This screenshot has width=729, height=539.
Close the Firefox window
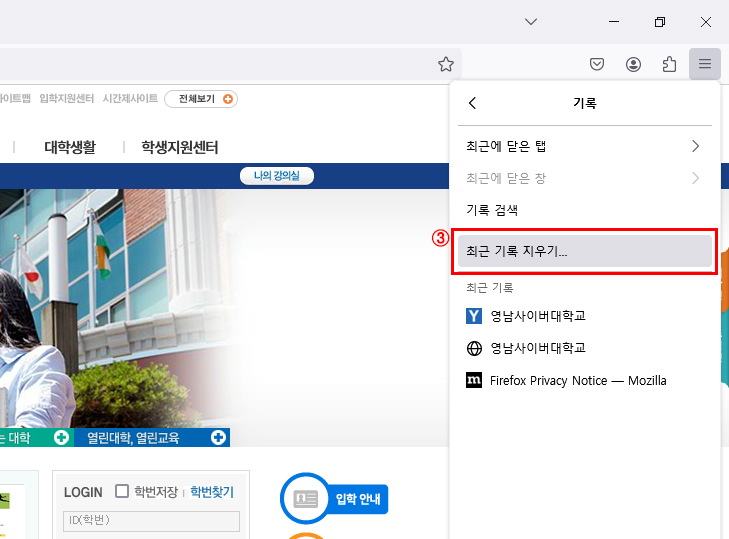point(706,22)
